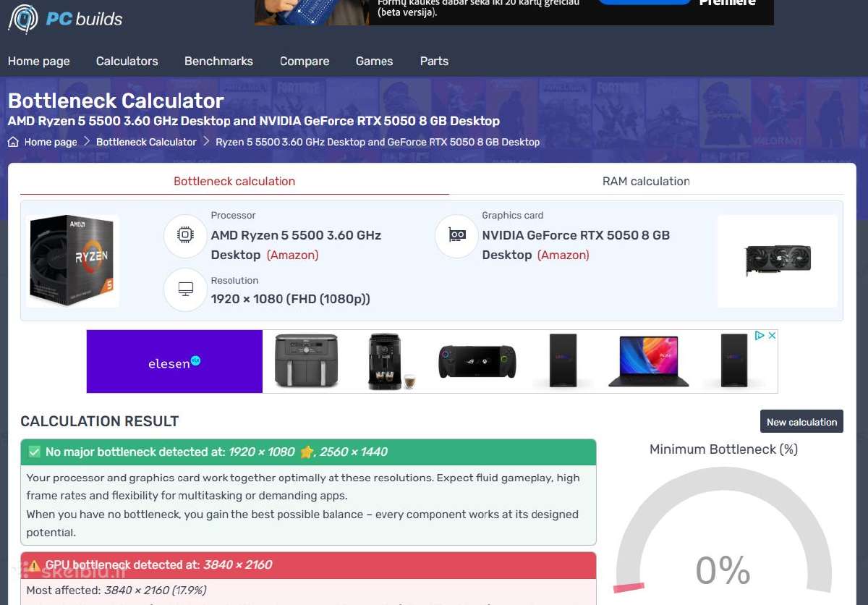Open Amazon link for RTX 5050
868x605 pixels.
563,255
